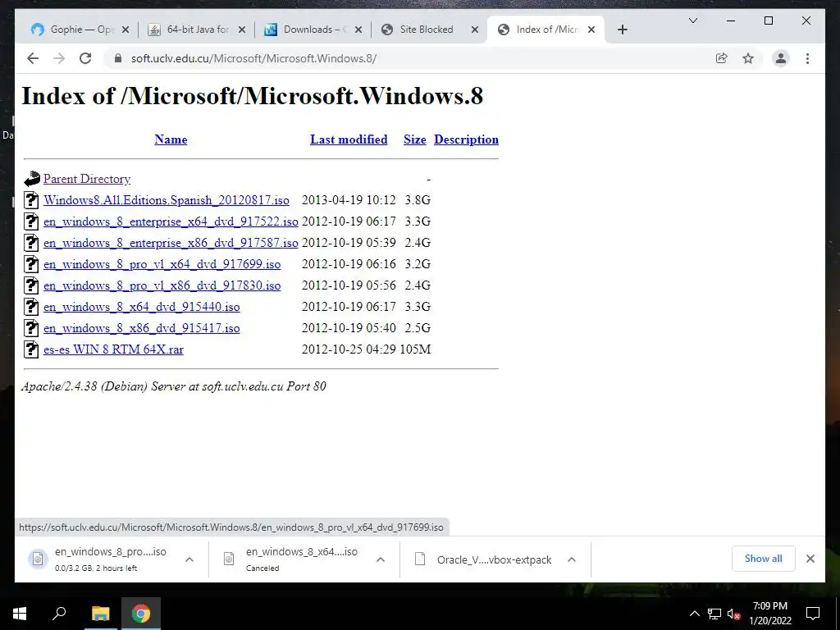Download en_windows_8_pro_vl_x86_dvd_917830.iso
Viewport: 840px width, 630px height.
click(162, 285)
